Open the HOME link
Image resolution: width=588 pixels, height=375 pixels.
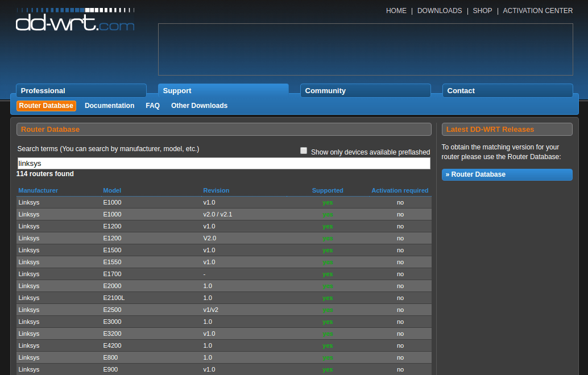tap(396, 11)
